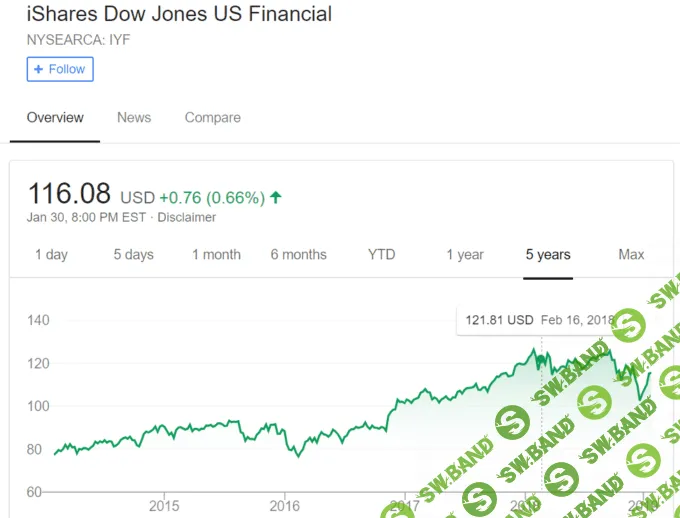Click the 2015 label on the chart axis
The height and width of the screenshot is (518, 680).
click(x=164, y=504)
